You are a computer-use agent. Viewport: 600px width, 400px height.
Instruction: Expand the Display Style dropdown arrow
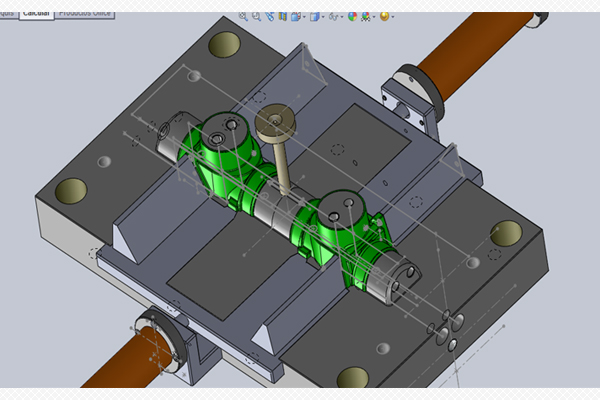[321, 17]
